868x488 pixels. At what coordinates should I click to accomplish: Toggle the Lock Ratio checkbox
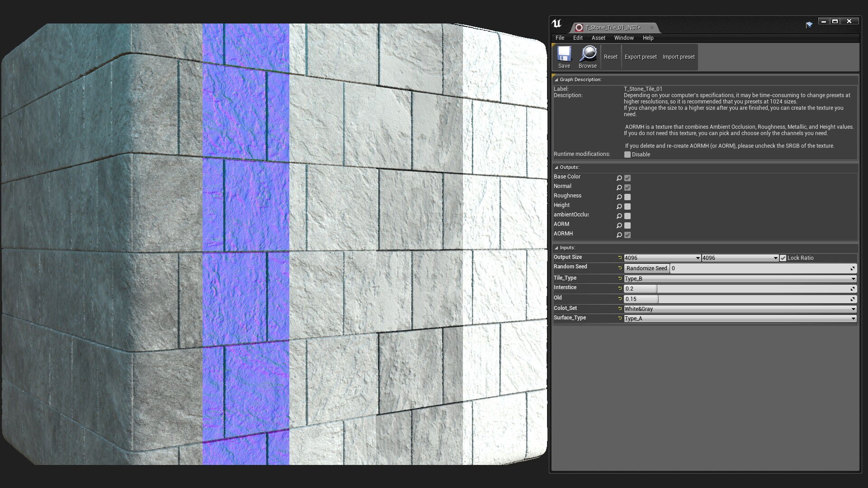pyautogui.click(x=783, y=258)
